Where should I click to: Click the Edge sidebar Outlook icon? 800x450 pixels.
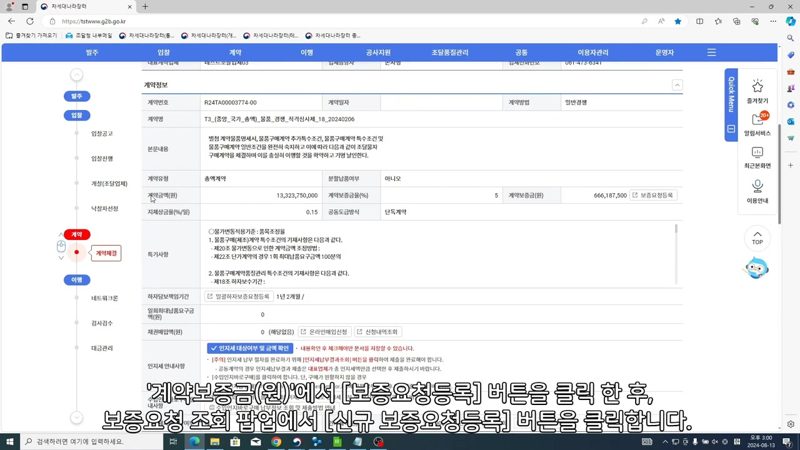pos(790,121)
